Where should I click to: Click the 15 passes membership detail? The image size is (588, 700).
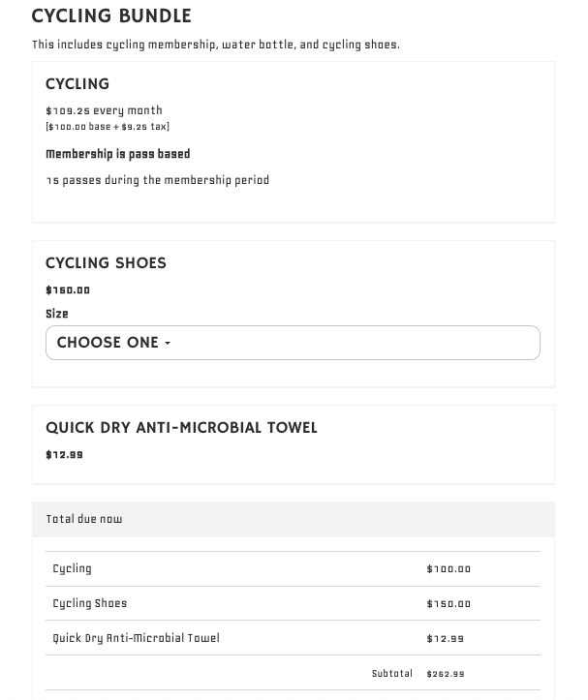[x=157, y=180]
